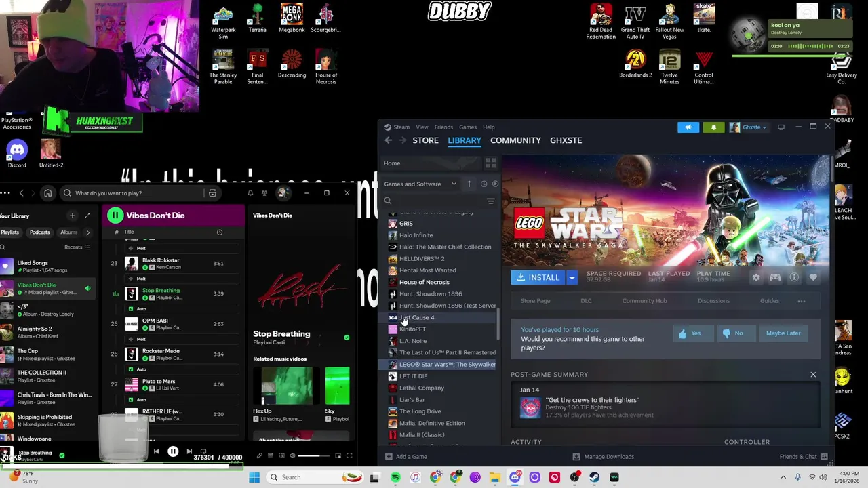Pause playback in Spotify bottom bar
Image resolution: width=868 pixels, height=488 pixels.
click(x=173, y=451)
